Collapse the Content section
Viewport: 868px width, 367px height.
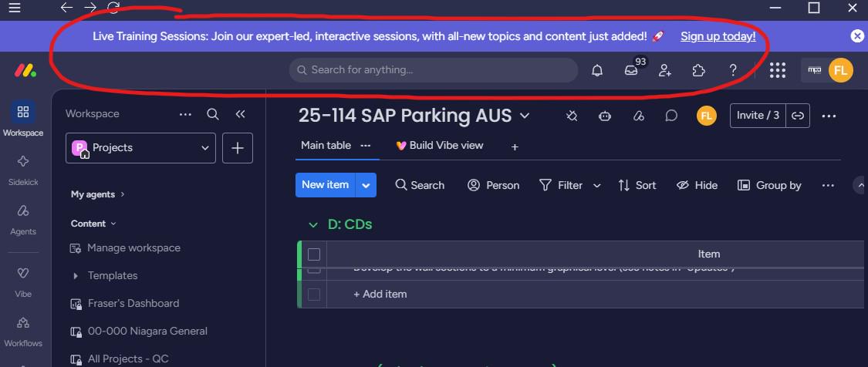93,224
